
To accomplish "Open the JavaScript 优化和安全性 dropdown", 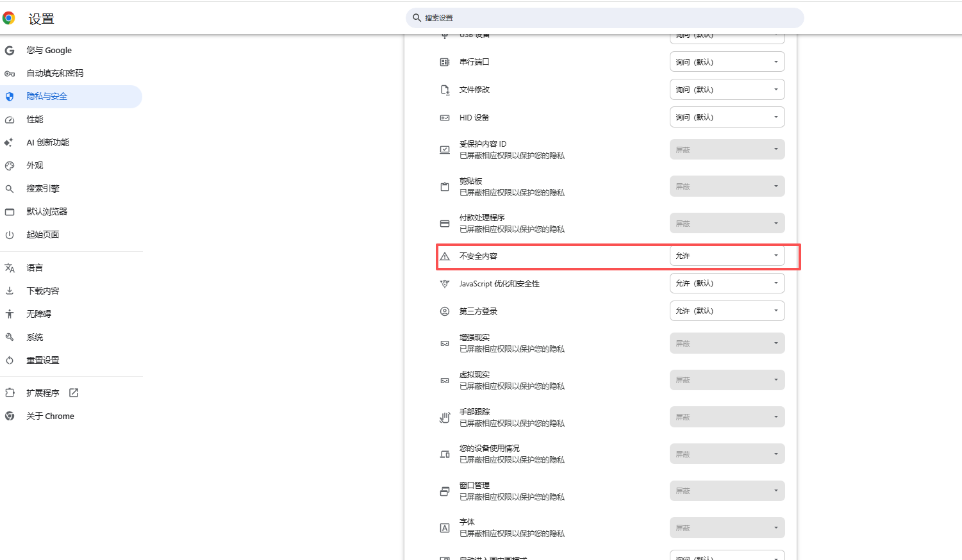I will [x=727, y=283].
